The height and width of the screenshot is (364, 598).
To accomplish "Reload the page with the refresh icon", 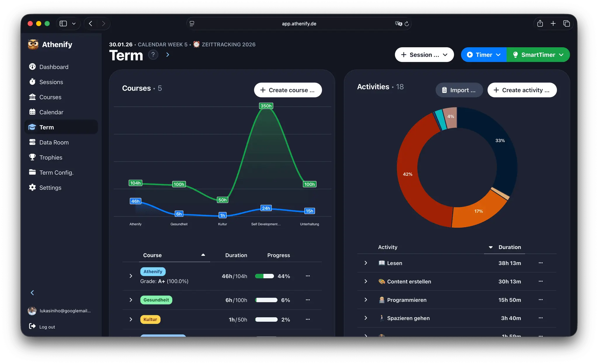I will tap(406, 24).
